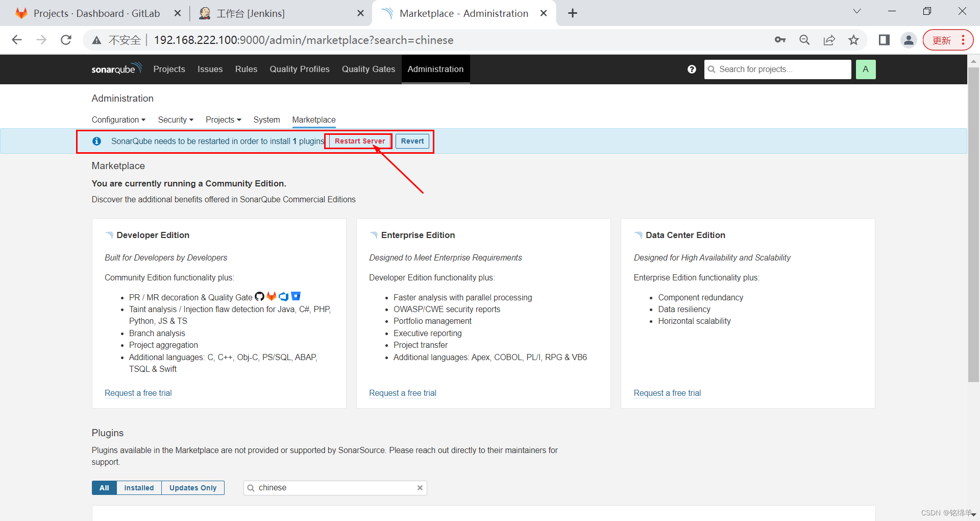Open Quality Profiles page

pos(300,69)
